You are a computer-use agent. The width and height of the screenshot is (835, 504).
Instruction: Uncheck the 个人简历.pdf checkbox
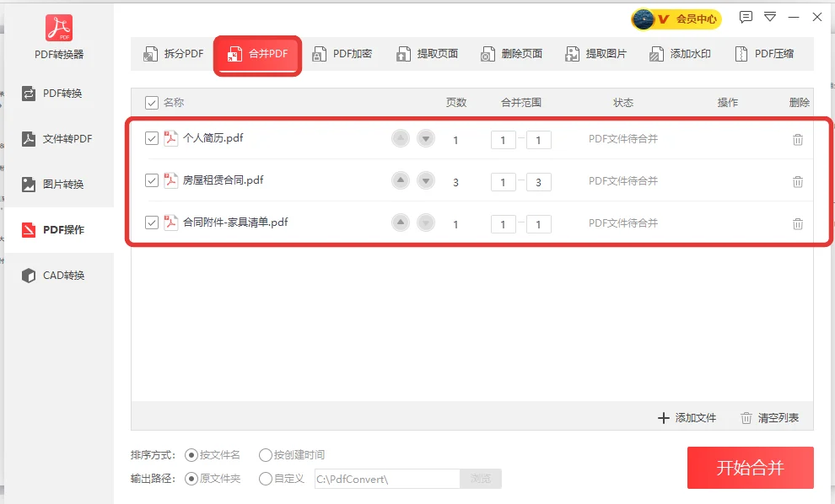point(152,138)
